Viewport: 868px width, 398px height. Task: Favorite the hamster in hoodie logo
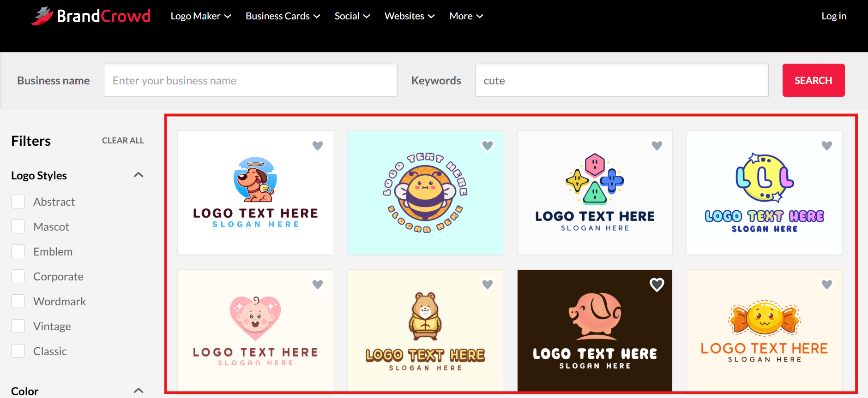click(x=488, y=285)
